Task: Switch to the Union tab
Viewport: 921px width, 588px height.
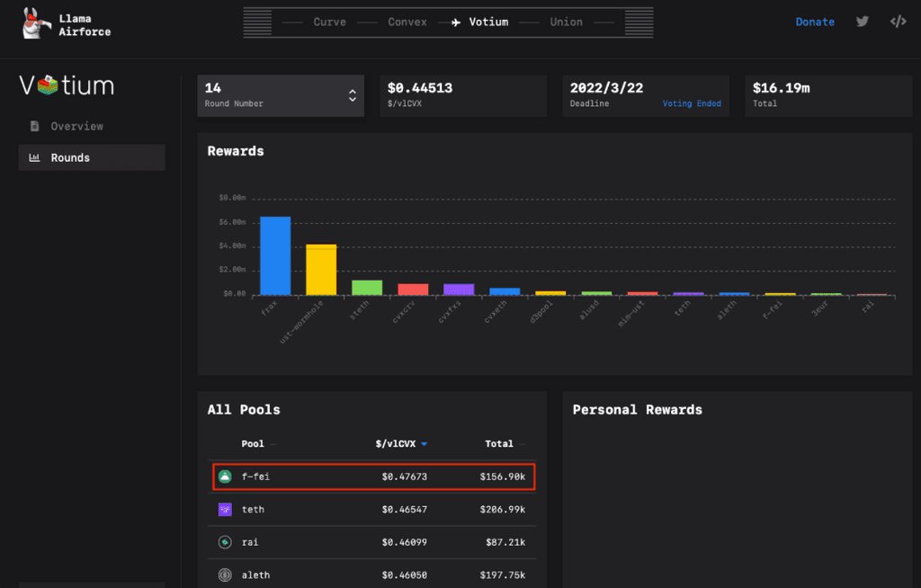Action: [567, 22]
